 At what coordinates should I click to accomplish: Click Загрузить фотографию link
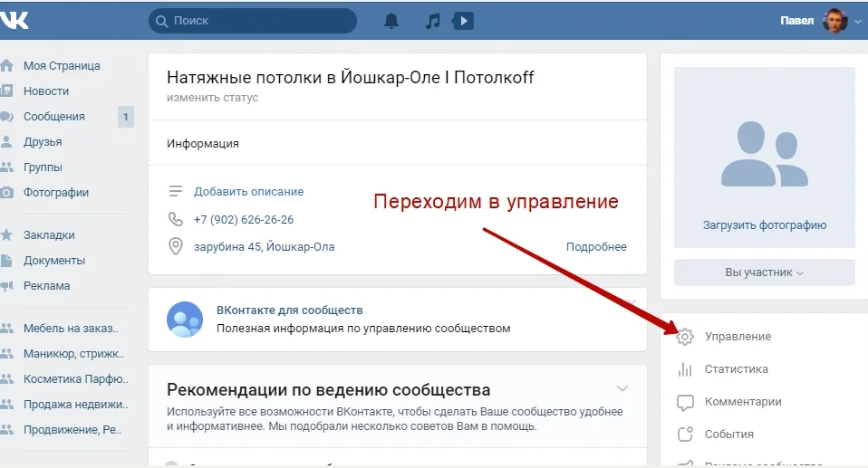pyautogui.click(x=765, y=225)
